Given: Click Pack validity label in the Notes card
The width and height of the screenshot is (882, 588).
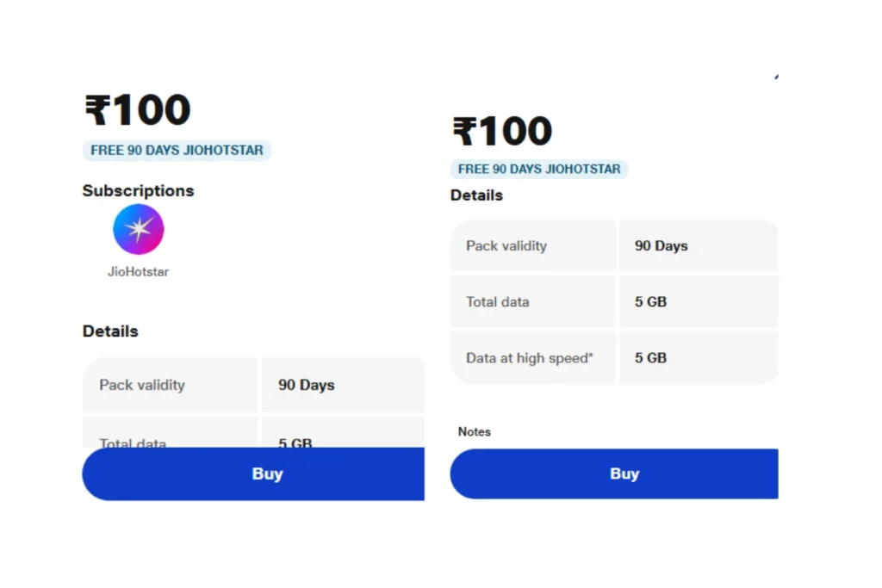Looking at the screenshot, I should (x=506, y=245).
